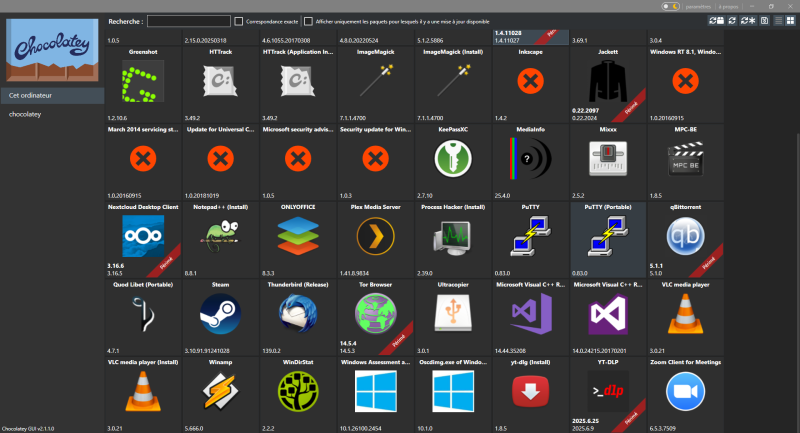The height and width of the screenshot is (433, 800).
Task: Select the ONLYOFFICE layers icon
Action: click(298, 236)
